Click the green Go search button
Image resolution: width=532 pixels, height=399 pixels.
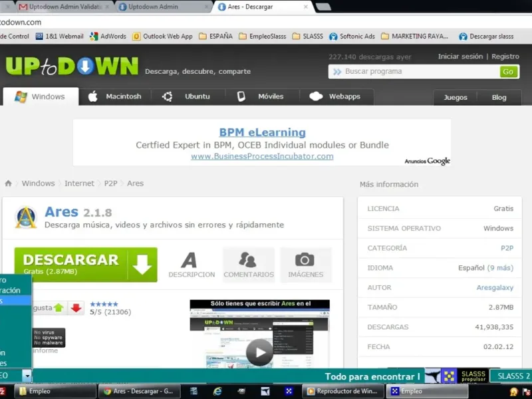[508, 72]
